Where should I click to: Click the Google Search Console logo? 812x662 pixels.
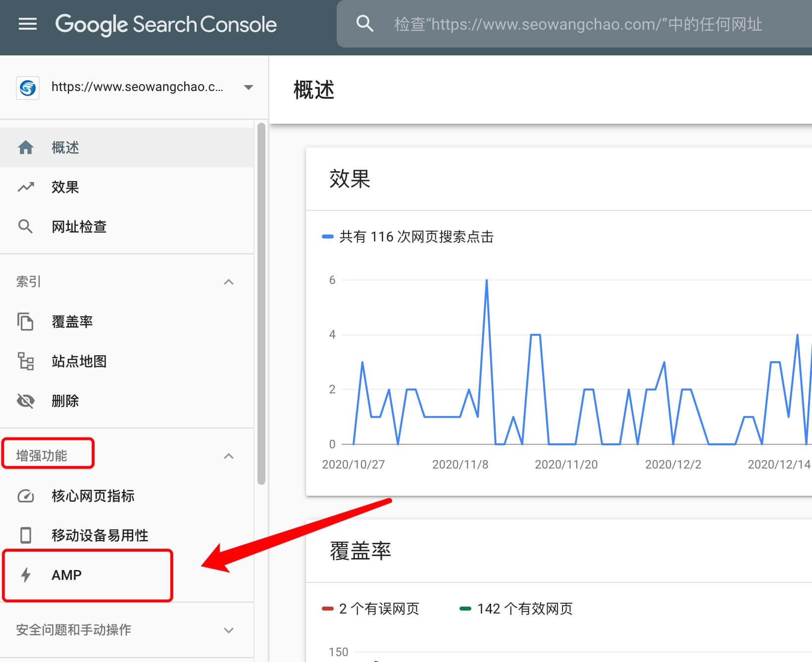point(166,24)
